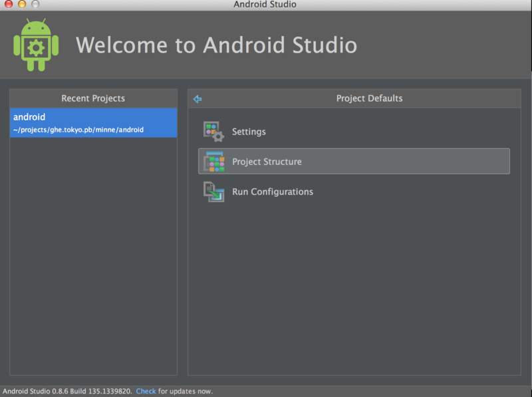Click the Android Studio robot logo

36,45
